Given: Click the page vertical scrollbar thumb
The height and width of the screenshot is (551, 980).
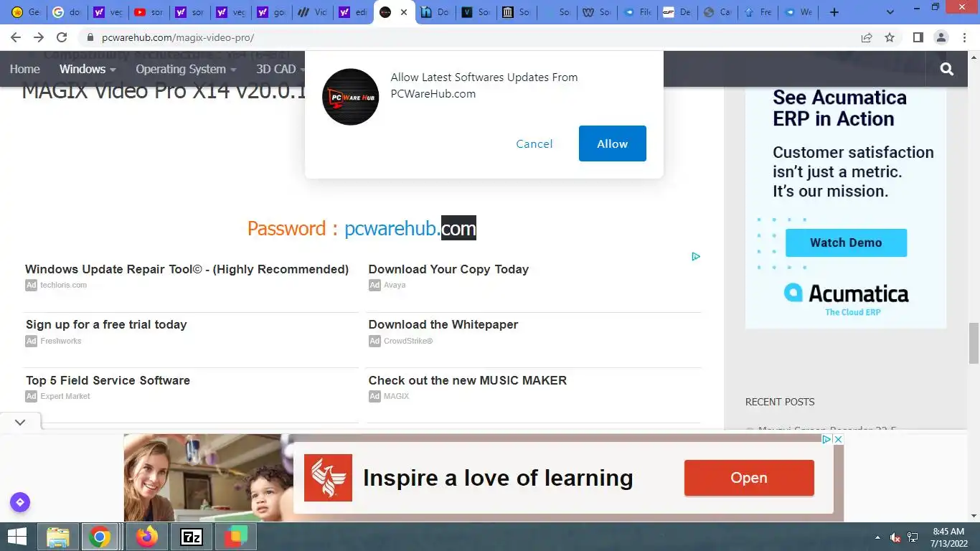Looking at the screenshot, I should 974,343.
